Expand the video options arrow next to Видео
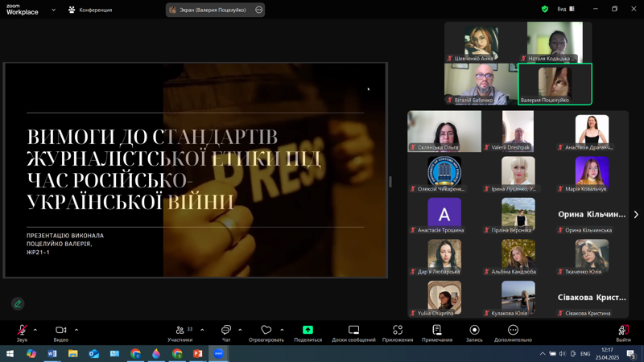The width and height of the screenshot is (644, 362). (x=76, y=330)
